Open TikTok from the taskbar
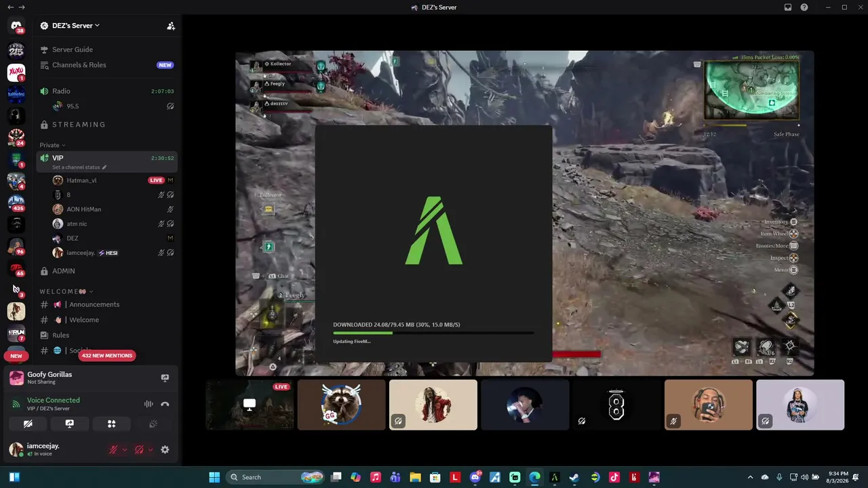 pyautogui.click(x=614, y=477)
